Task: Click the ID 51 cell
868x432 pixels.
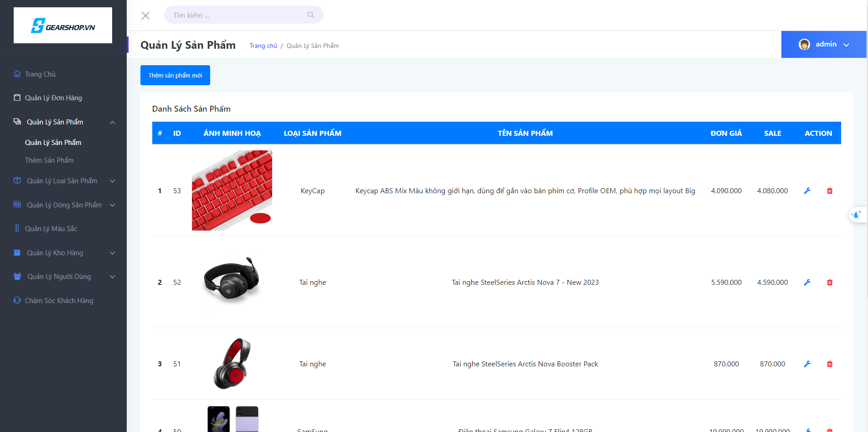Action: pyautogui.click(x=177, y=364)
